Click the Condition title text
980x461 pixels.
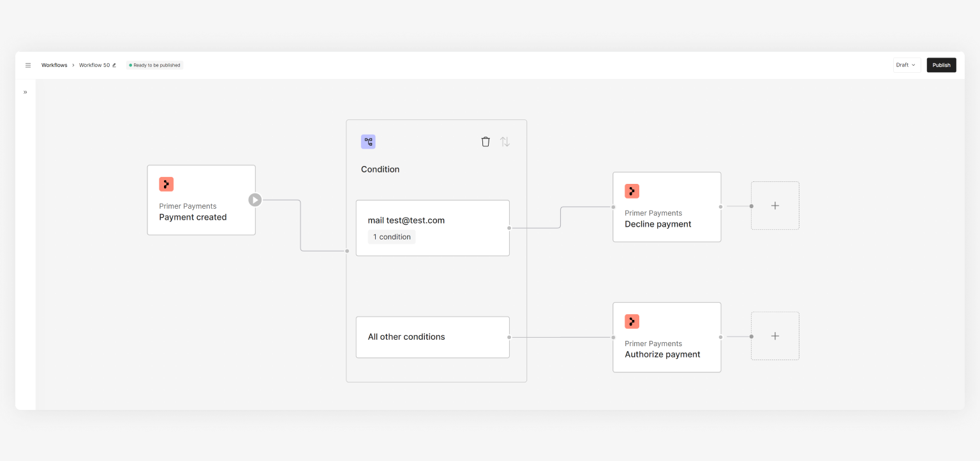[x=380, y=169]
